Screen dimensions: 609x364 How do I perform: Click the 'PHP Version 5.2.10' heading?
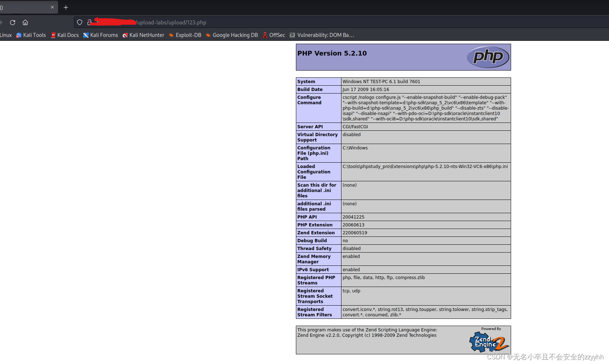(332, 53)
